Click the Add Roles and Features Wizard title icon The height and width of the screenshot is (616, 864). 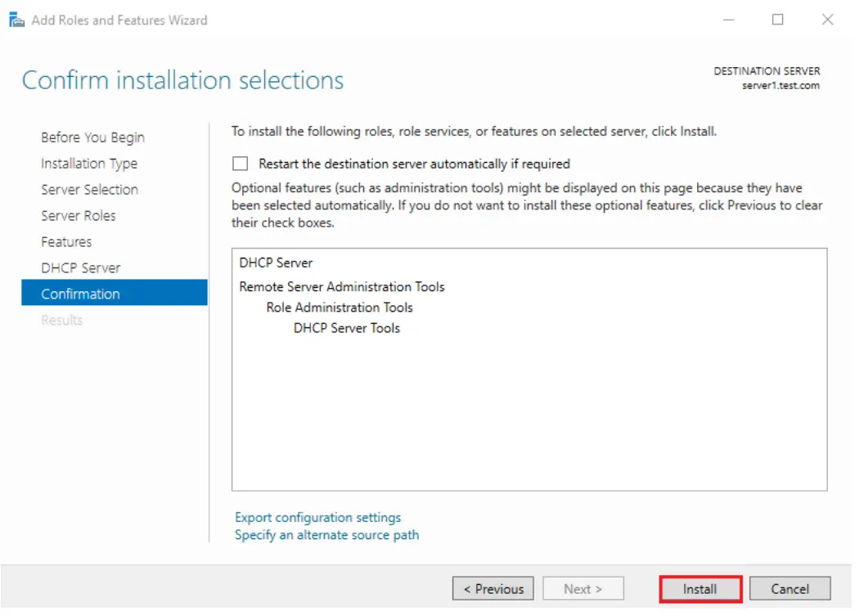tap(16, 20)
